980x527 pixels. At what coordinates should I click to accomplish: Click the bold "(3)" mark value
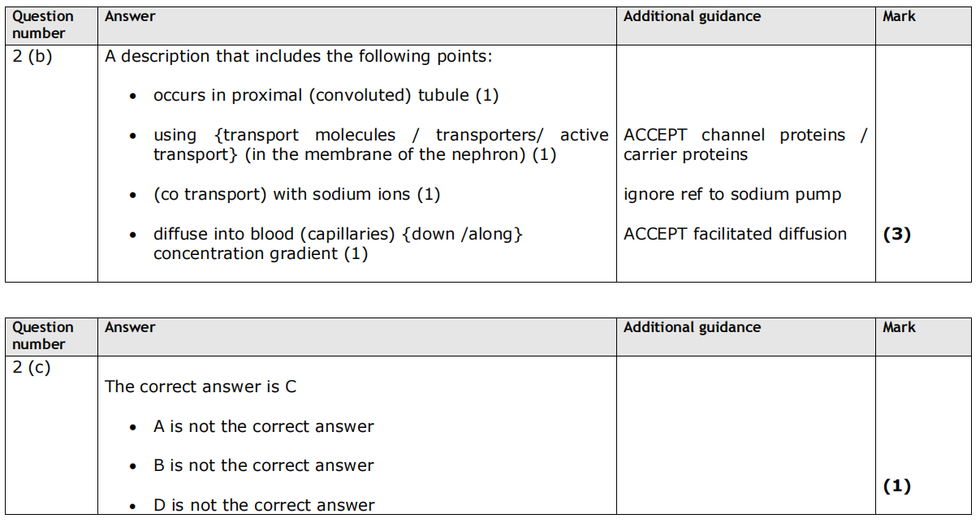point(896,235)
